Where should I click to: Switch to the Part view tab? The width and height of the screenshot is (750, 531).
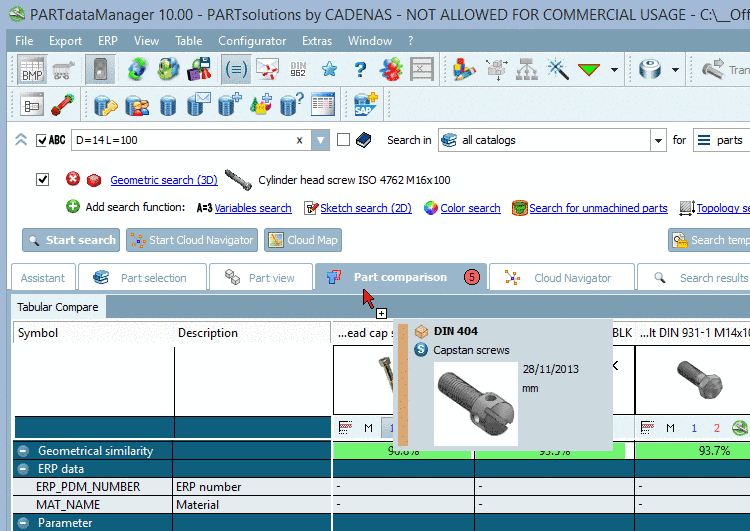261,277
